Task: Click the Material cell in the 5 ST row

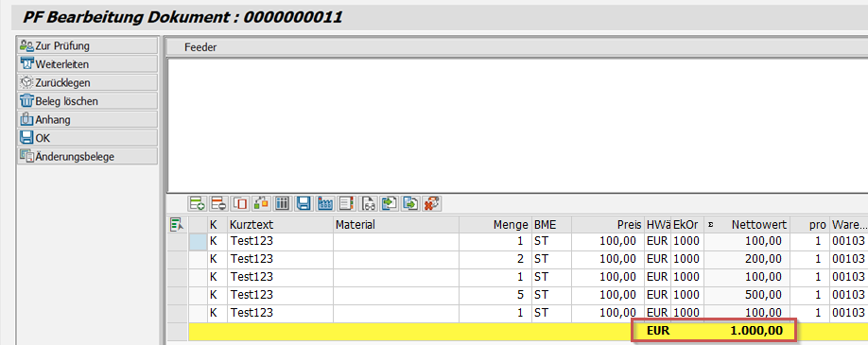Action: point(396,295)
